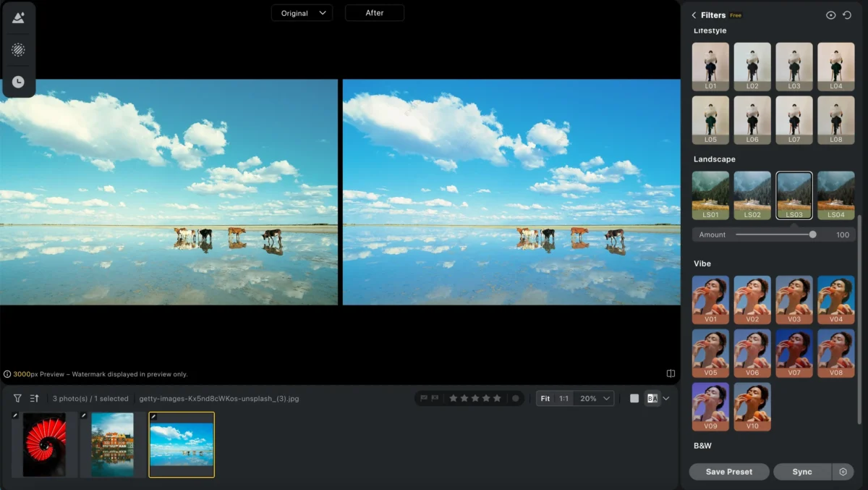Click the sort order icon in the filmstrip bar

[x=34, y=398]
